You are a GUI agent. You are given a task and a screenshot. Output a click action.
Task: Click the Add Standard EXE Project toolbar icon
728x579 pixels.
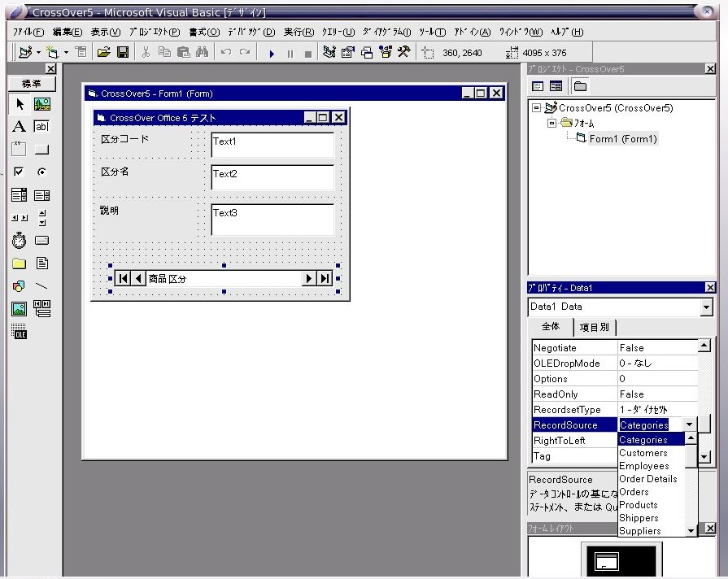click(x=26, y=53)
